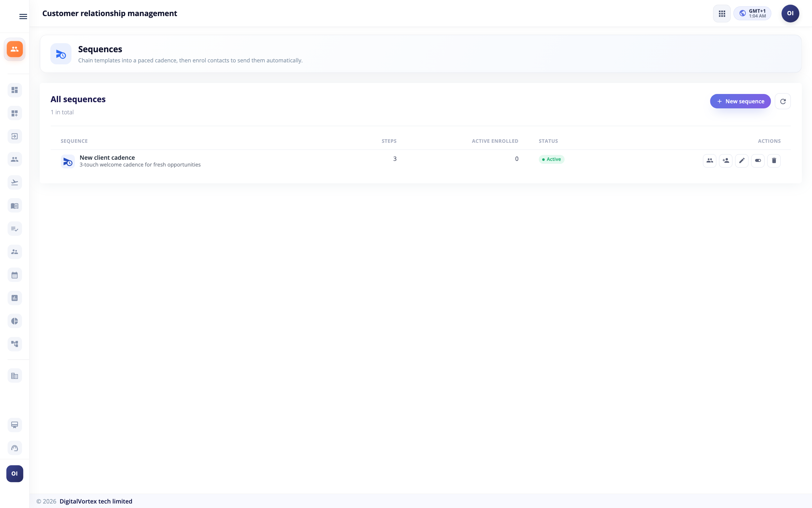Image resolution: width=812 pixels, height=508 pixels.
Task: Open the contacts group icon in sidebar
Action: 14,159
